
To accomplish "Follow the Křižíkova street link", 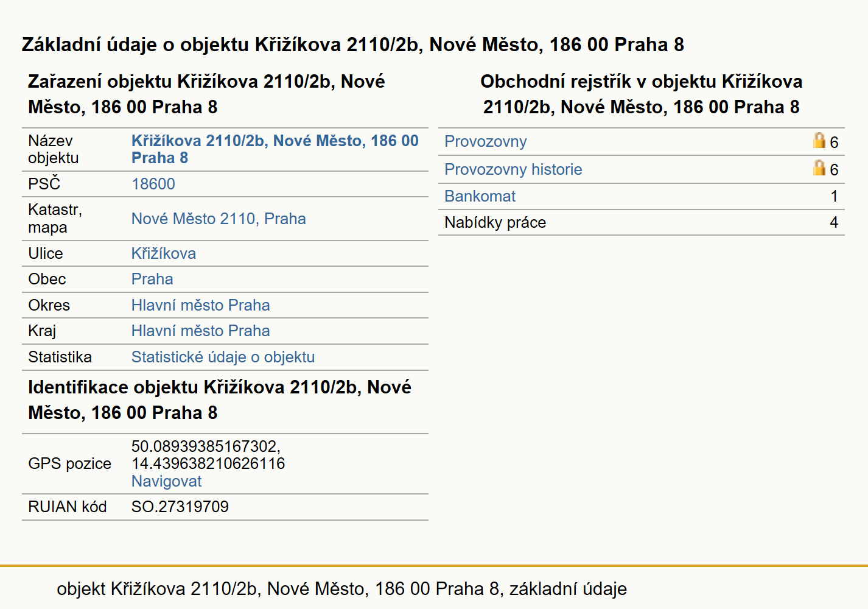I will click(x=164, y=253).
